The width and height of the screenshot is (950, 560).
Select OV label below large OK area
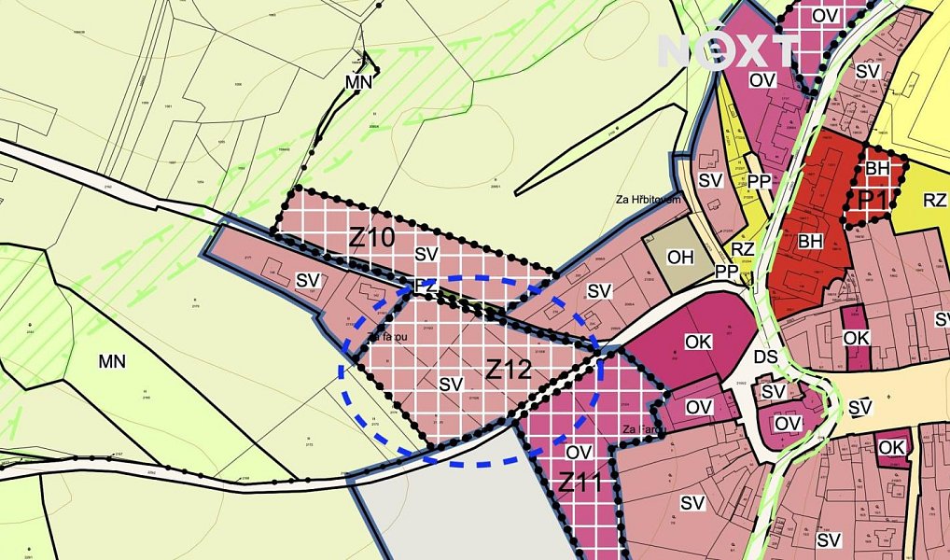pyautogui.click(x=699, y=407)
